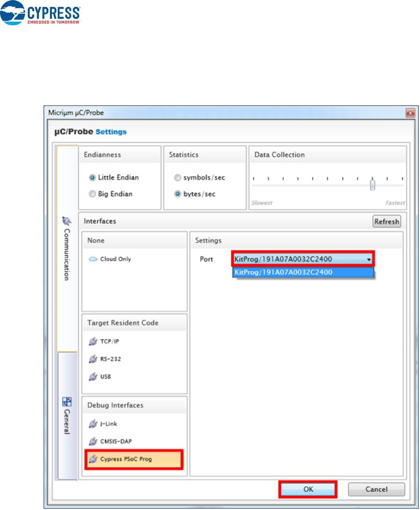Select the Big Endian radio button
This screenshot has width=420, height=510.
point(92,194)
